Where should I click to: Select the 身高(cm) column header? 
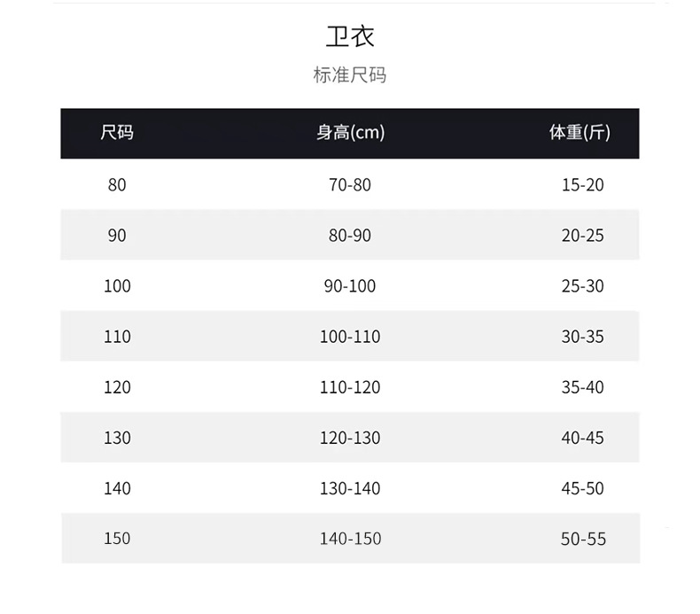(x=350, y=133)
